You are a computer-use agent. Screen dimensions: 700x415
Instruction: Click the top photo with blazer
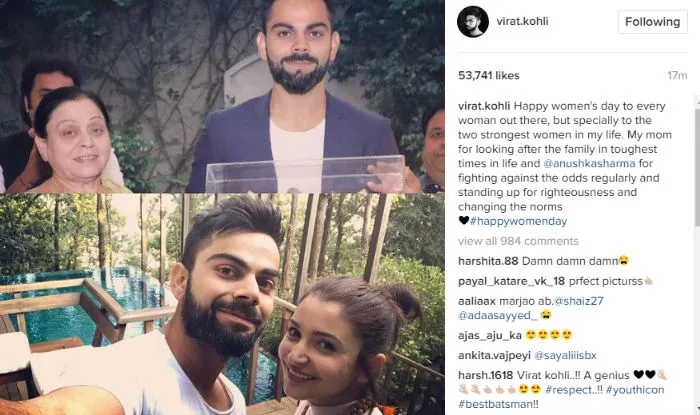pyautogui.click(x=222, y=96)
